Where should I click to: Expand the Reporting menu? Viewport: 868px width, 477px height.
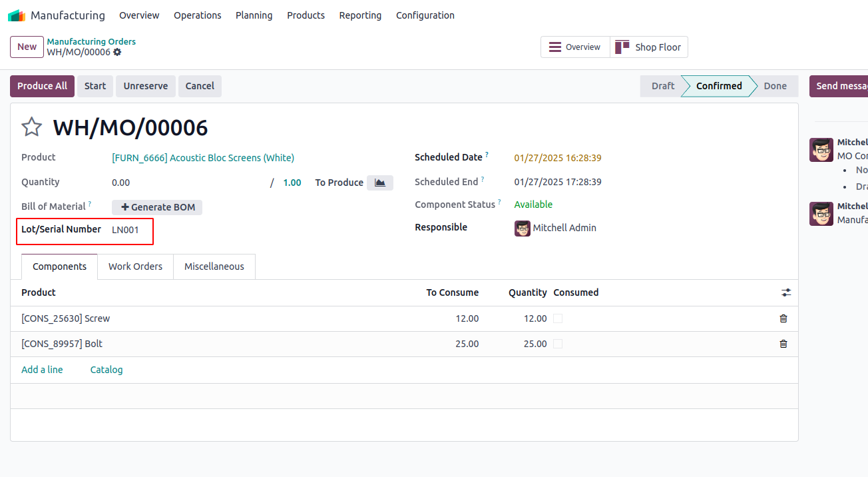[x=360, y=15]
